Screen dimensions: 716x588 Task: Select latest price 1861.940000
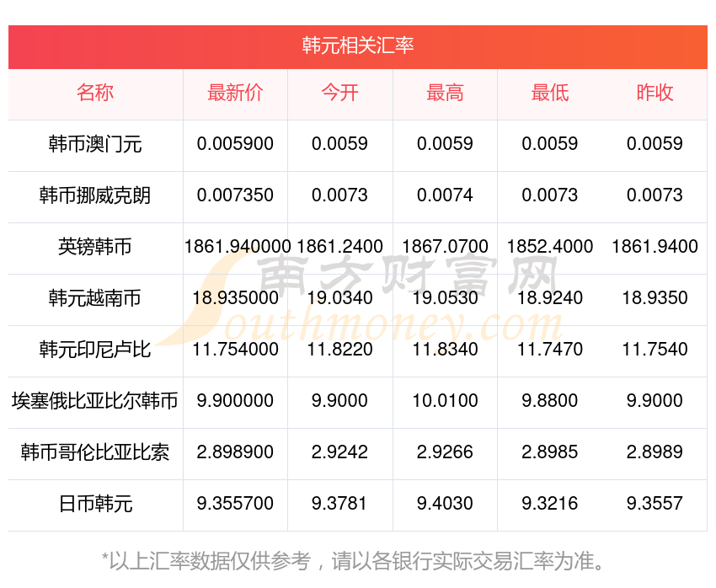(238, 247)
